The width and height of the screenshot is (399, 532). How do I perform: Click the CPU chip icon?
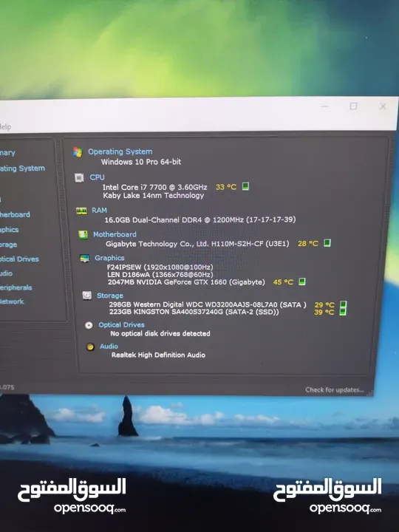click(79, 178)
